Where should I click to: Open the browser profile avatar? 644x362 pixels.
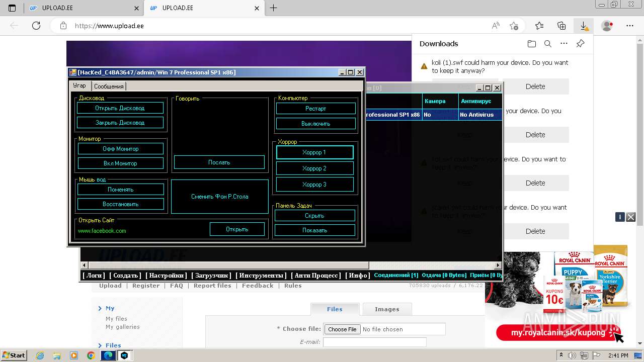(x=607, y=26)
